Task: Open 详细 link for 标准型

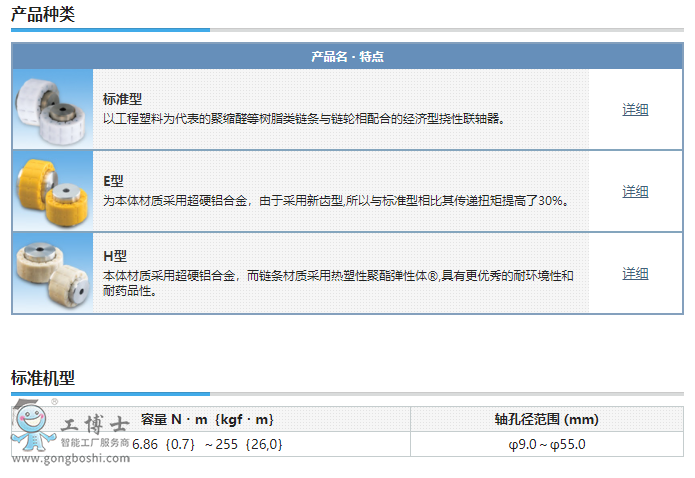Action: [635, 109]
